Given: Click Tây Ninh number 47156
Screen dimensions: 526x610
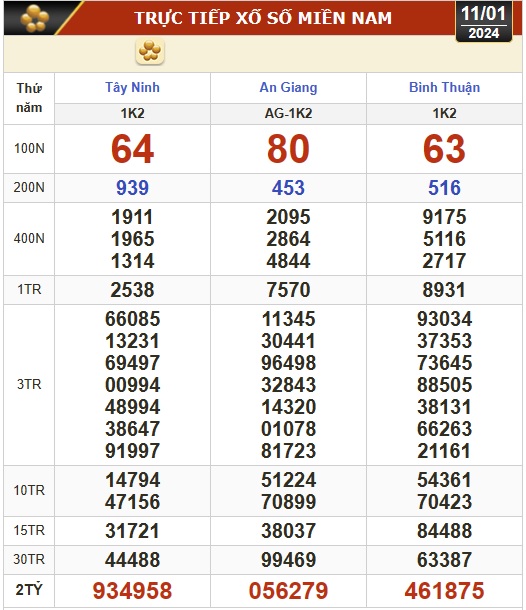Looking at the screenshot, I should [132, 502].
